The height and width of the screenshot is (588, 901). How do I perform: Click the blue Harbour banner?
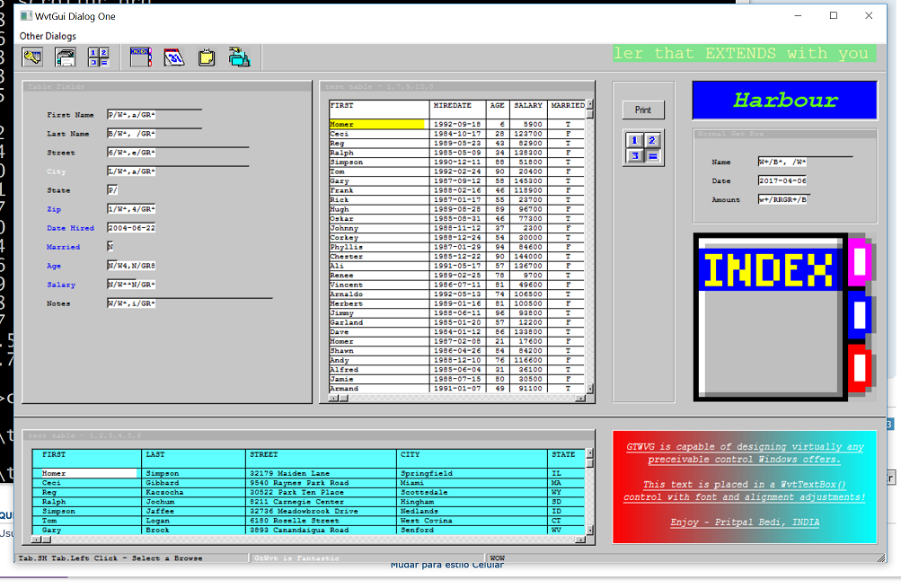click(783, 101)
